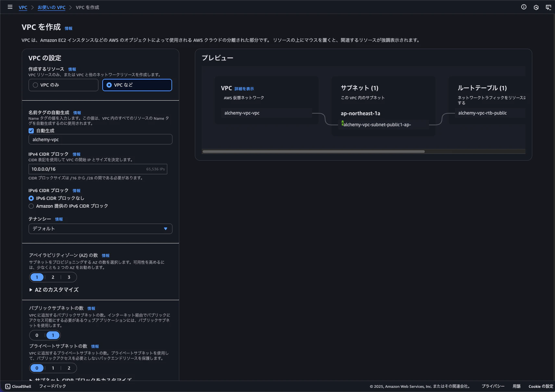This screenshot has width=555, height=392.
Task: Go to VPC breadcrumb link
Action: [x=23, y=7]
